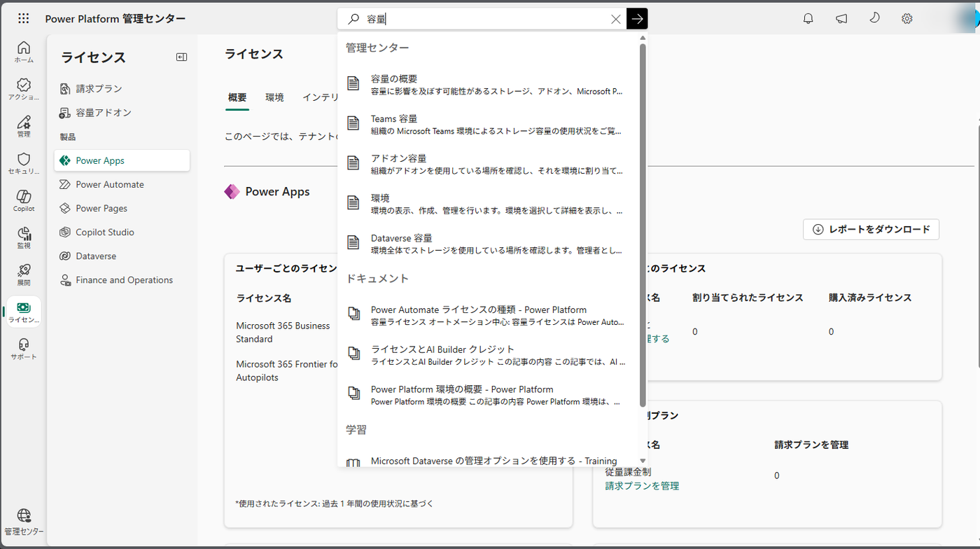Select Copilot Studio in the product list

[122, 232]
